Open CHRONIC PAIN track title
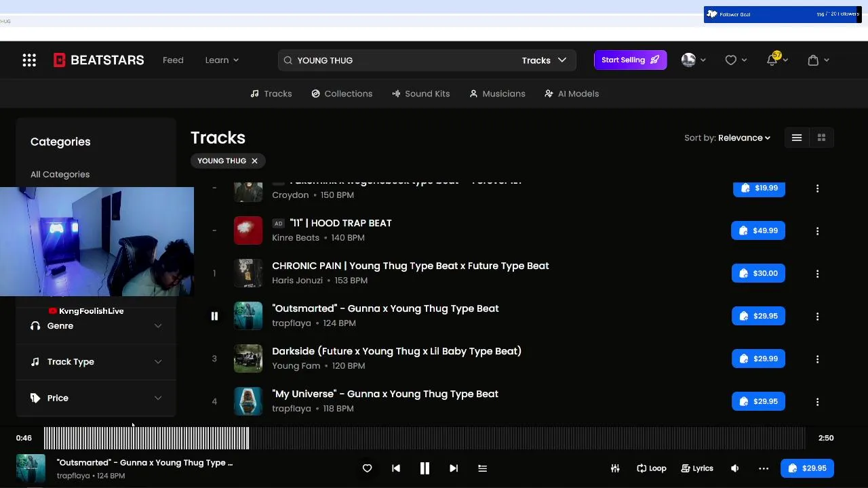This screenshot has width=868, height=488. tap(410, 266)
